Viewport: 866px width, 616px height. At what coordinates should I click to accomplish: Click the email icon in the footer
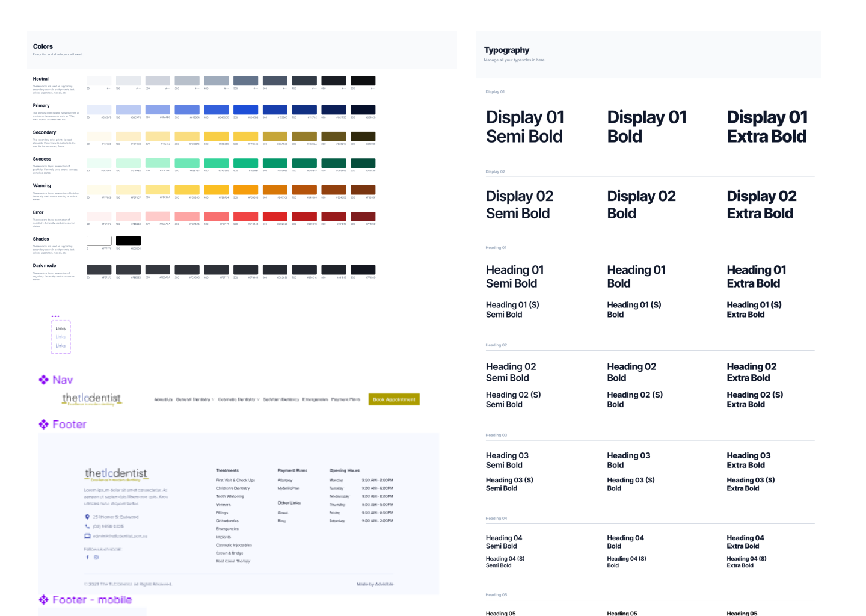click(x=87, y=536)
